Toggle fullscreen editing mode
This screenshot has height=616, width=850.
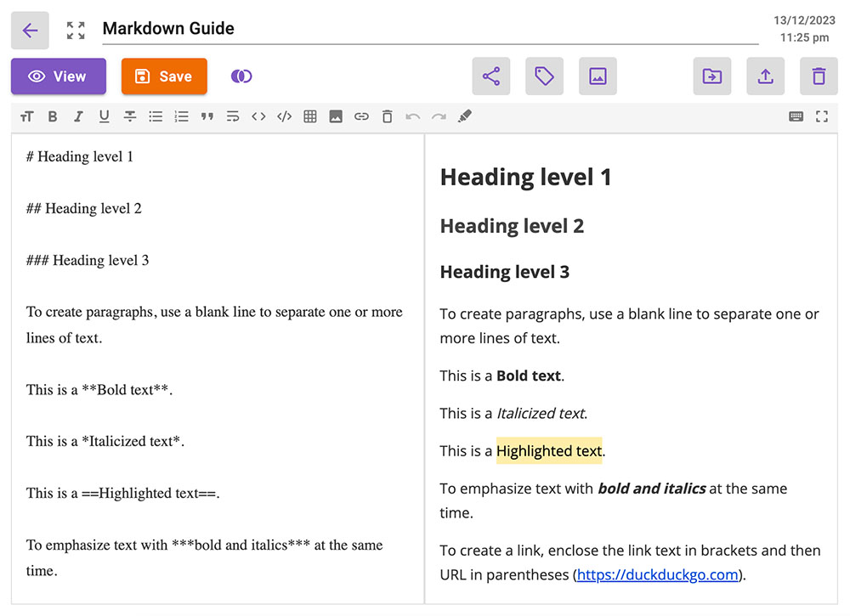click(x=822, y=116)
